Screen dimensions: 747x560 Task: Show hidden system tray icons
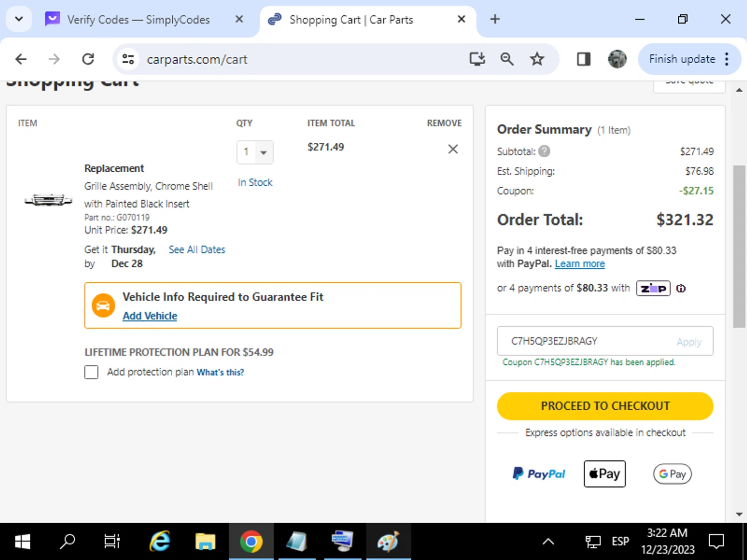(548, 541)
